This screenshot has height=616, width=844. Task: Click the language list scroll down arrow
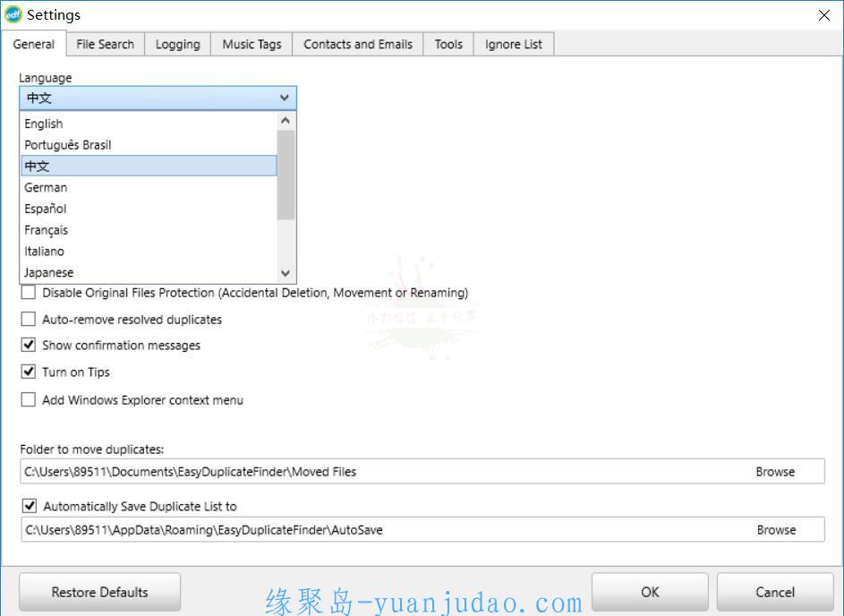point(286,274)
